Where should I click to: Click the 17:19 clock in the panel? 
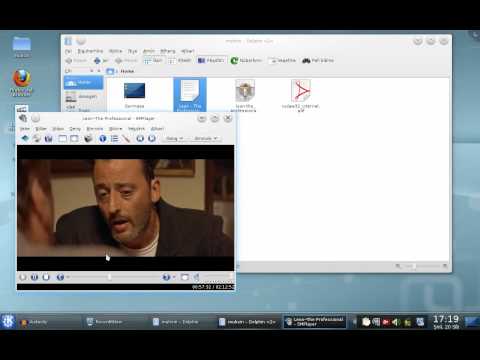(446, 319)
